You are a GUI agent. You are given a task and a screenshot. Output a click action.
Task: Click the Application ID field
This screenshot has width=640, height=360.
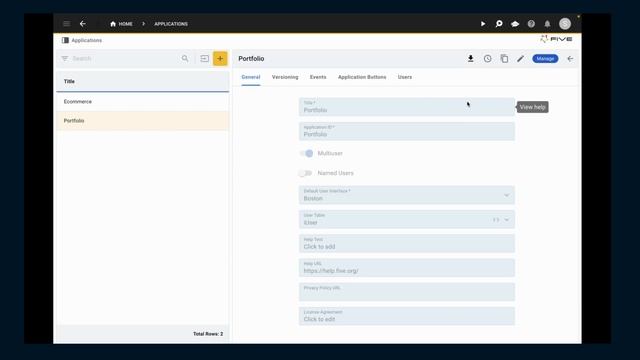[407, 131]
